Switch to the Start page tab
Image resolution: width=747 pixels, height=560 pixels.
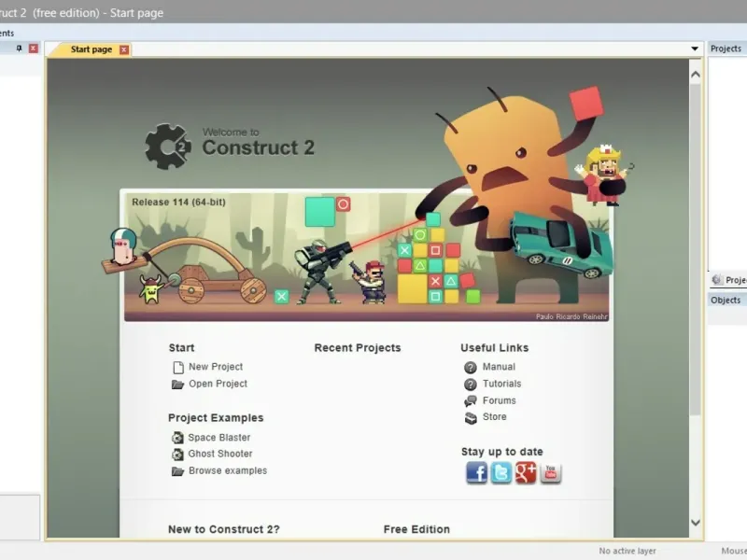91,49
